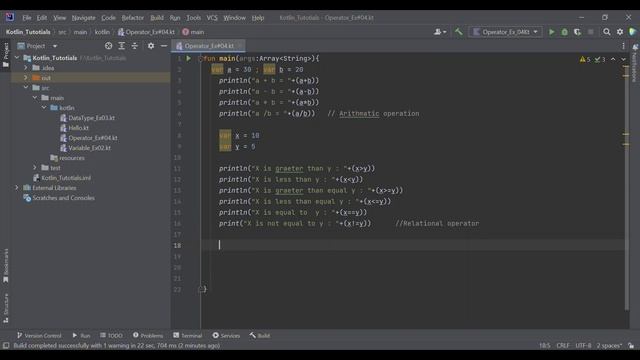Open line separator CRLF selector
Viewport: 640px width, 360px height.
point(563,346)
